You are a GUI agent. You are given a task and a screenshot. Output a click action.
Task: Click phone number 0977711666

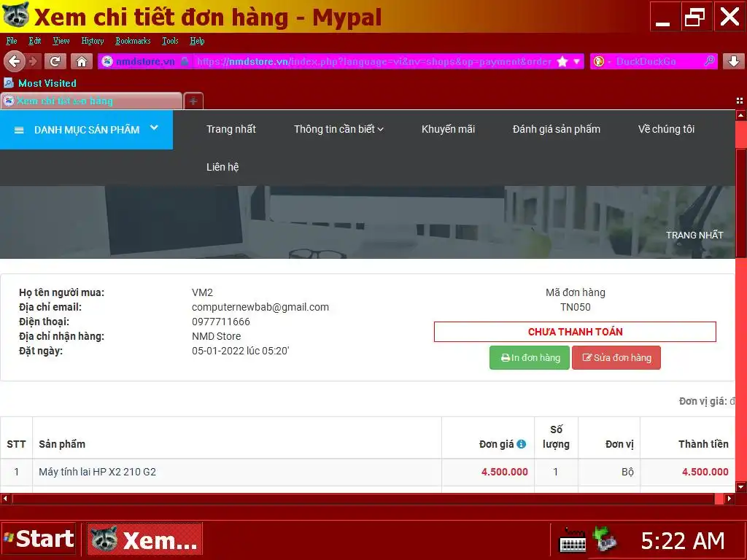pos(221,322)
